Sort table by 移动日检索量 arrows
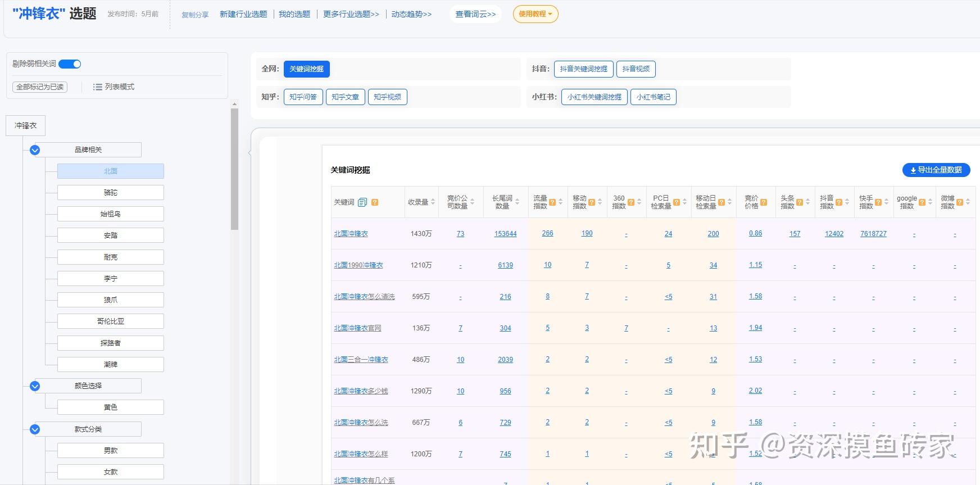Viewport: 980px width, 485px height. (730, 202)
